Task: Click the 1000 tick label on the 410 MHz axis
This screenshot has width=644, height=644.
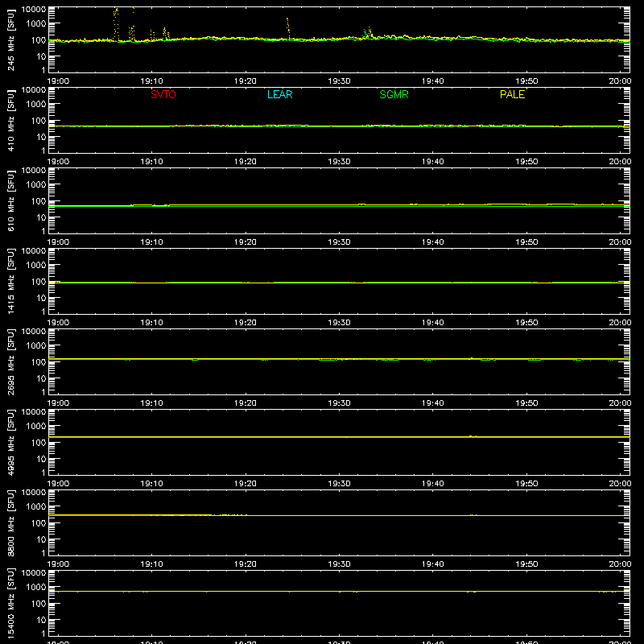Action: tap(36, 105)
